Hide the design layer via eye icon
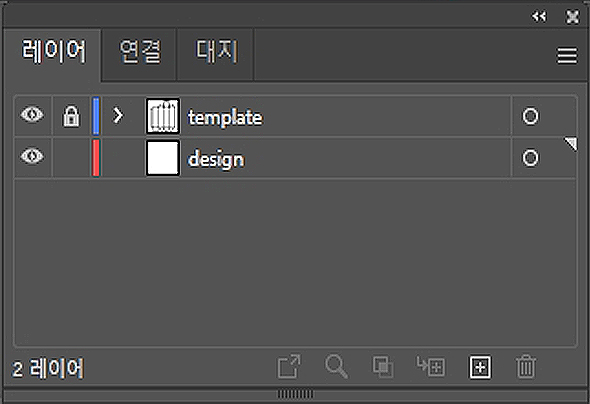Viewport: 590px width, 404px height. (x=32, y=156)
